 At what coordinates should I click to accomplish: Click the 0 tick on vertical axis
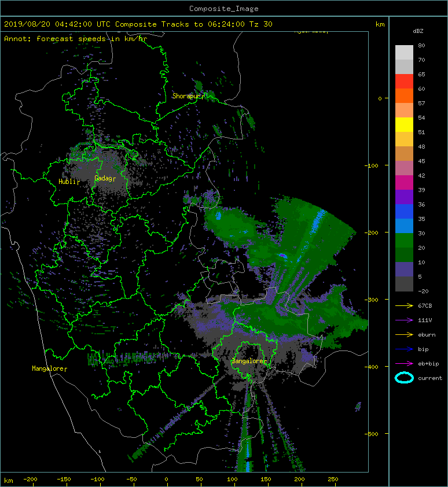pyautogui.click(x=380, y=98)
